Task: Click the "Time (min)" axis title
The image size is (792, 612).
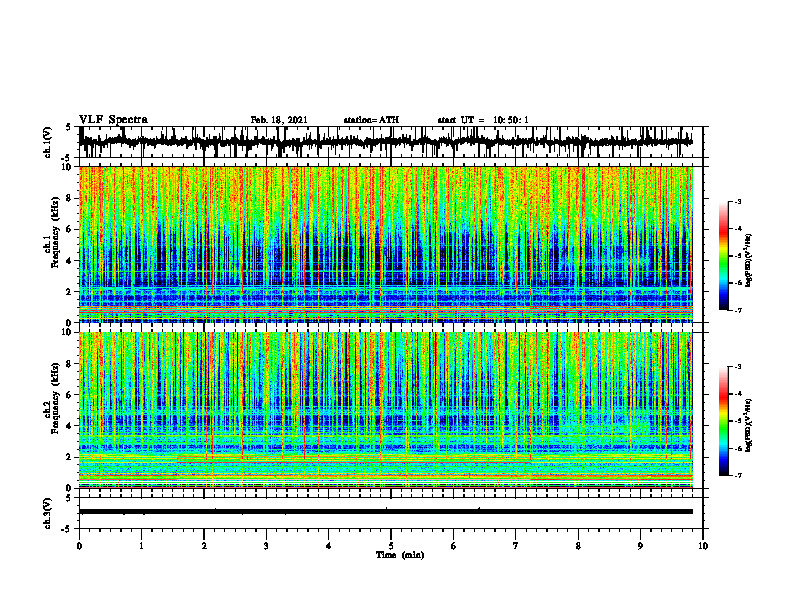Action: 400,555
